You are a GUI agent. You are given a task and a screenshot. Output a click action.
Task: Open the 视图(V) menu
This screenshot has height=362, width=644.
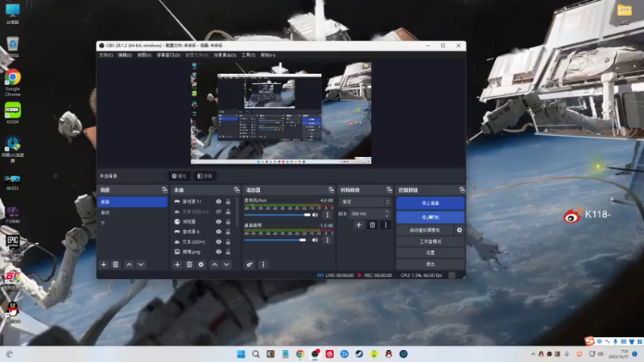coord(144,56)
